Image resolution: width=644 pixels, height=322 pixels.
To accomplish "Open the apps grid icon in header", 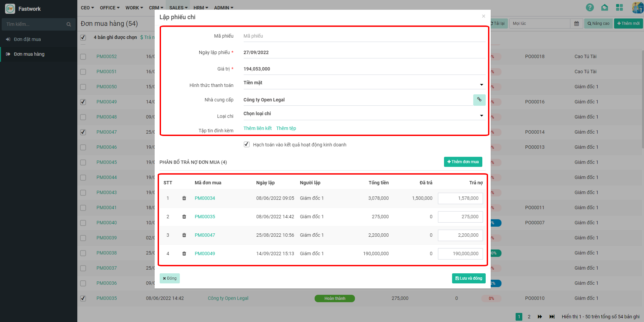I will (x=619, y=7).
